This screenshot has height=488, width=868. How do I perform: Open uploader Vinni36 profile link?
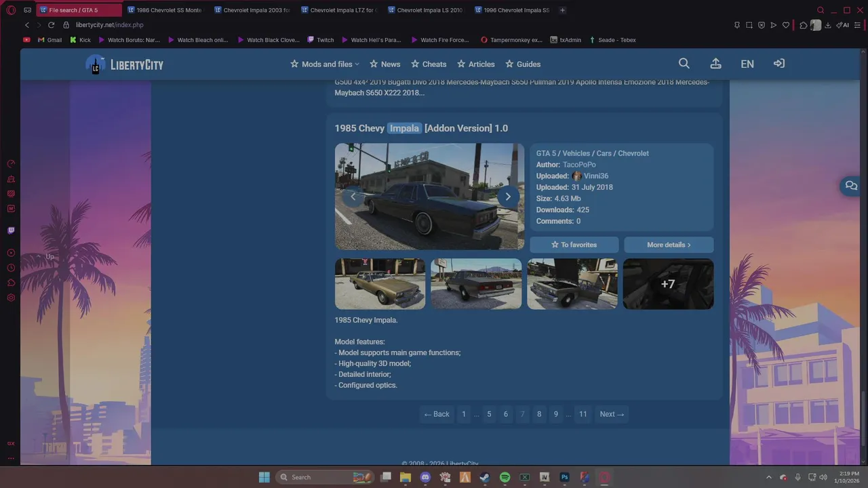coord(596,176)
